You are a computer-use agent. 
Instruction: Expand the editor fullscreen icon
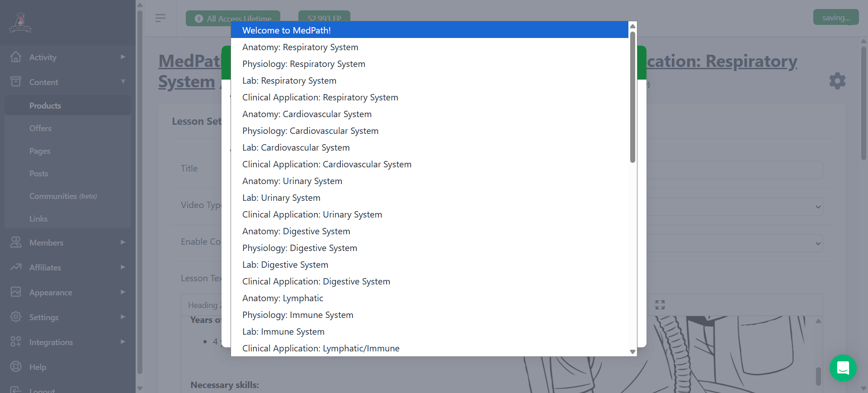tap(660, 305)
